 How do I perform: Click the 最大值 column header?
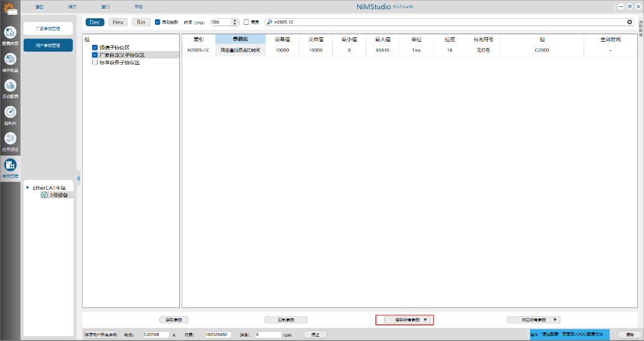pos(383,39)
